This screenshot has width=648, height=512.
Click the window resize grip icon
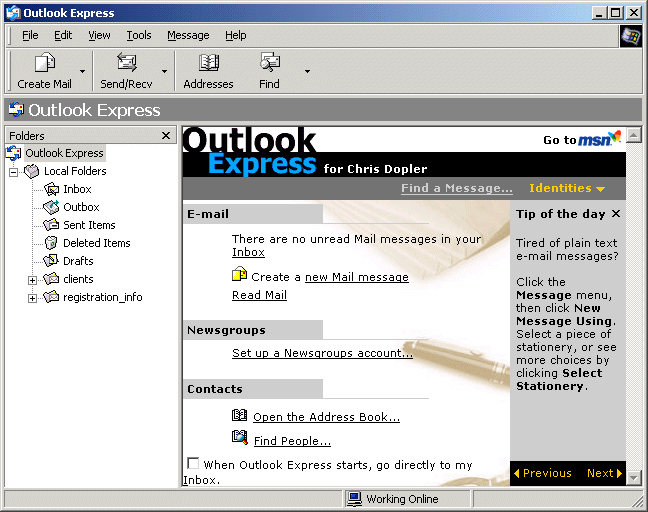click(x=637, y=502)
